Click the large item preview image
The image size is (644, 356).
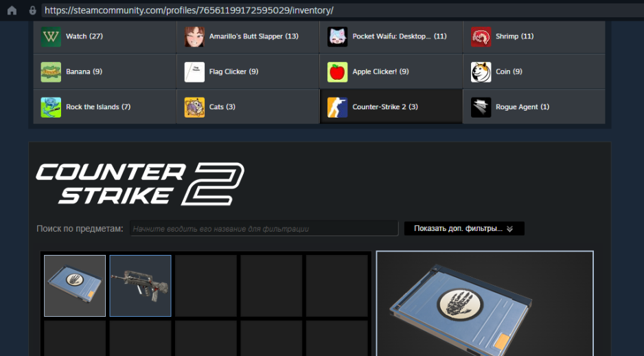click(x=485, y=303)
